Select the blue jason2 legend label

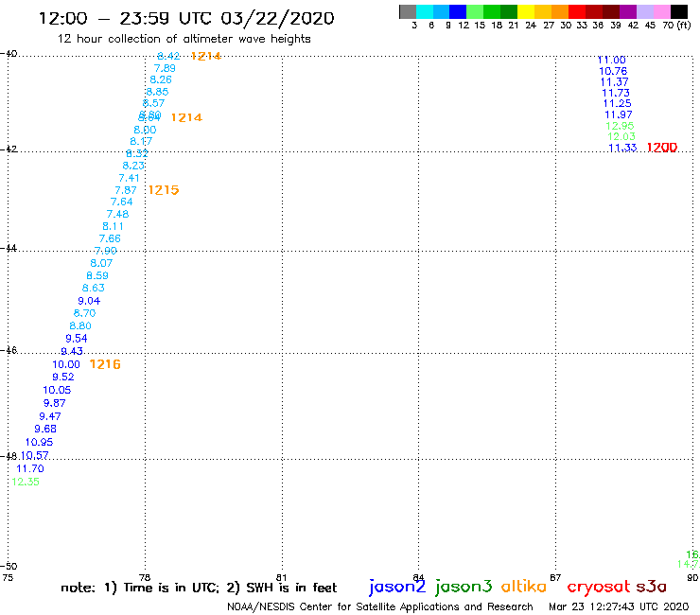point(397,587)
